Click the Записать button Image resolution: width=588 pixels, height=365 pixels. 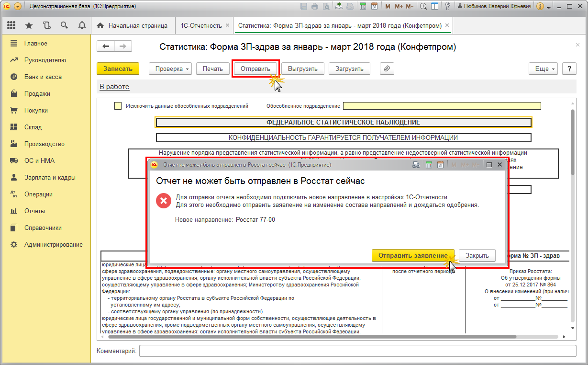(118, 68)
